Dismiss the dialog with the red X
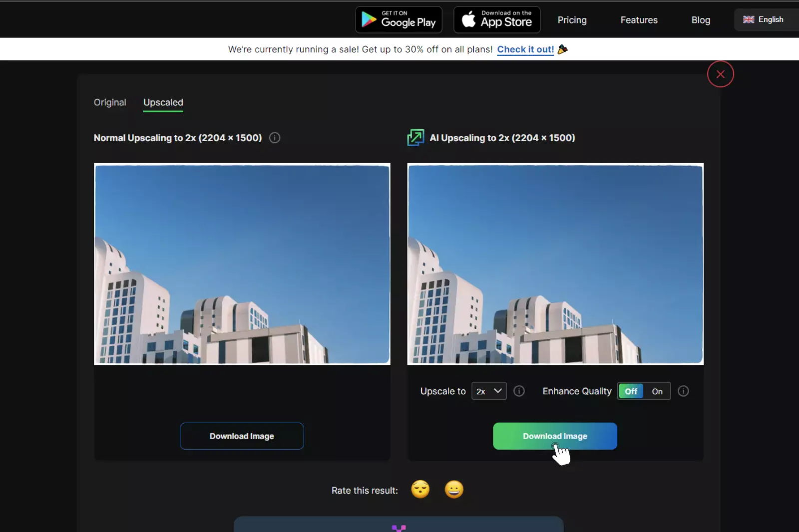 click(720, 74)
